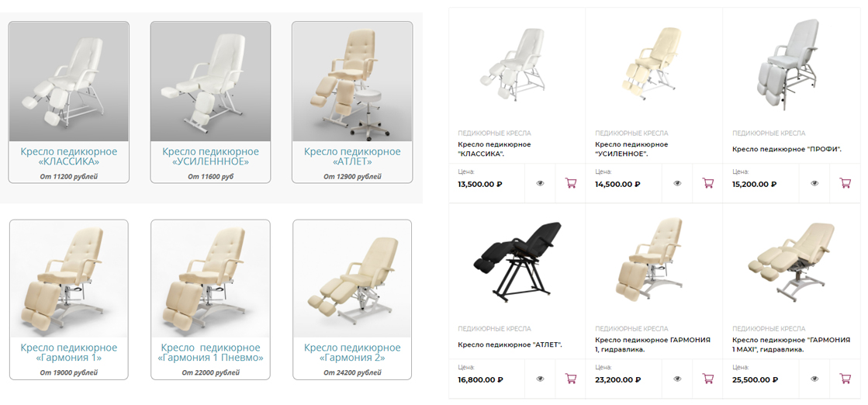Screen dimensions: 868x405
Task: Open the «Гармония 1» chair thumbnail at 19000
Action: pyautogui.click(x=68, y=279)
